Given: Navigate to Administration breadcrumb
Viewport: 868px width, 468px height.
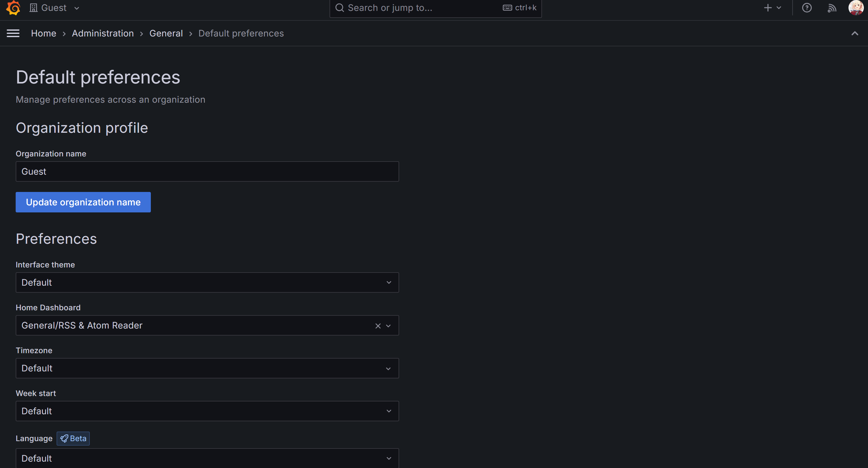Looking at the screenshot, I should coord(103,33).
